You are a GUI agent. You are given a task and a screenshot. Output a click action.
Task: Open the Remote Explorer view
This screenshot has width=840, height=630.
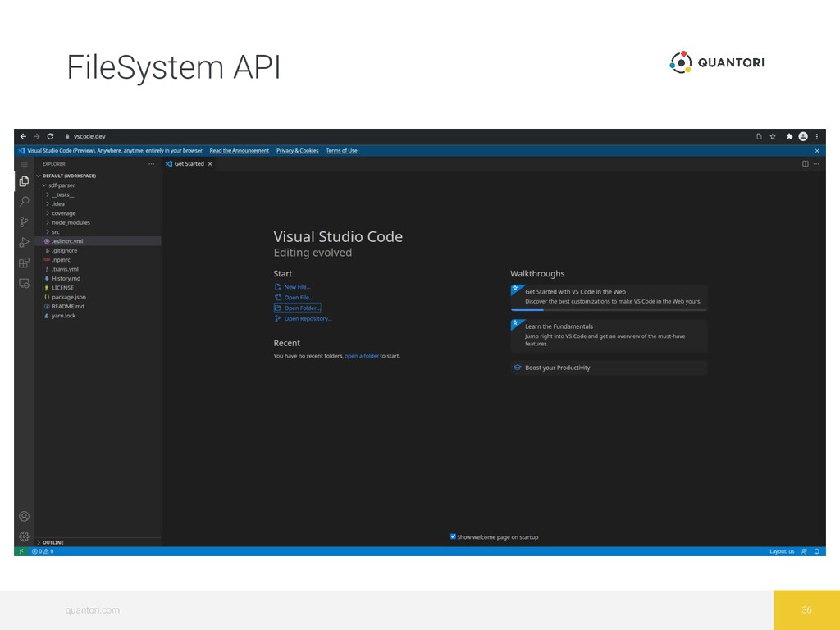[24, 283]
